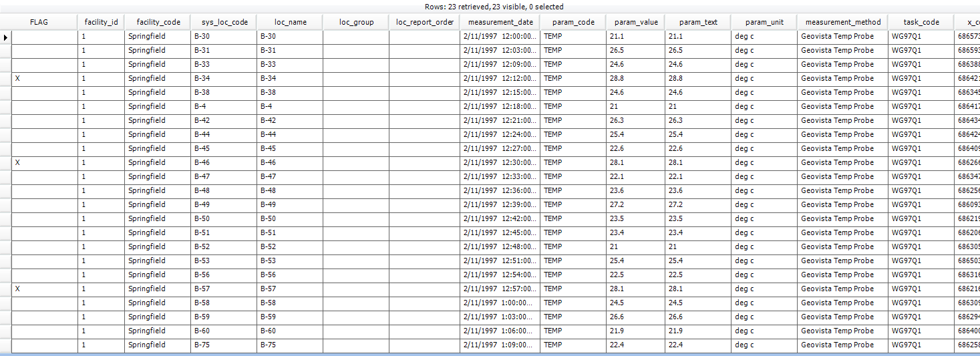Image resolution: width=980 pixels, height=356 pixels.
Task: Click the loc_group column header
Action: [356, 22]
